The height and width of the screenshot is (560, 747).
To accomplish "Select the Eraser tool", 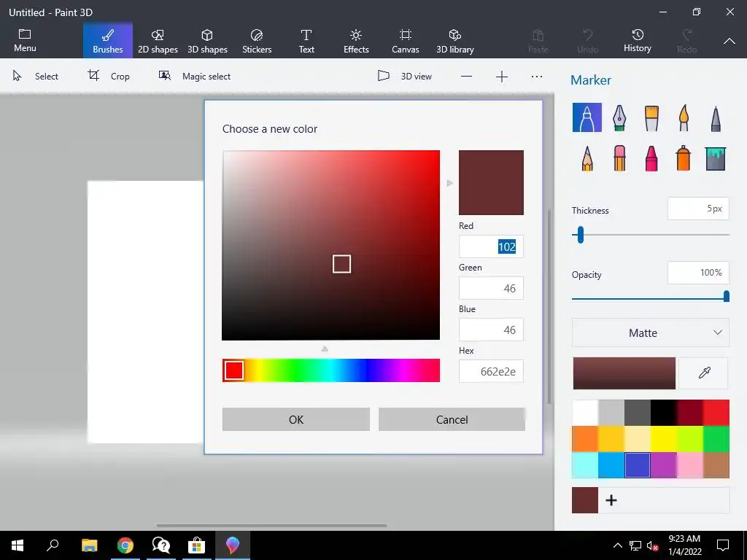I will pos(619,158).
